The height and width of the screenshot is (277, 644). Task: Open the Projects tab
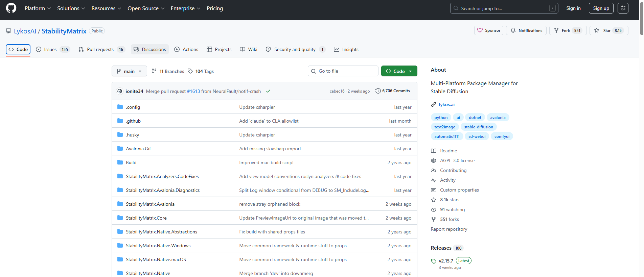click(219, 49)
